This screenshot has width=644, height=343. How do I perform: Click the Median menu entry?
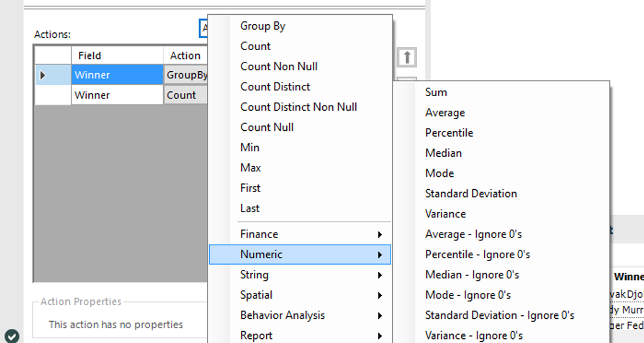tap(443, 153)
